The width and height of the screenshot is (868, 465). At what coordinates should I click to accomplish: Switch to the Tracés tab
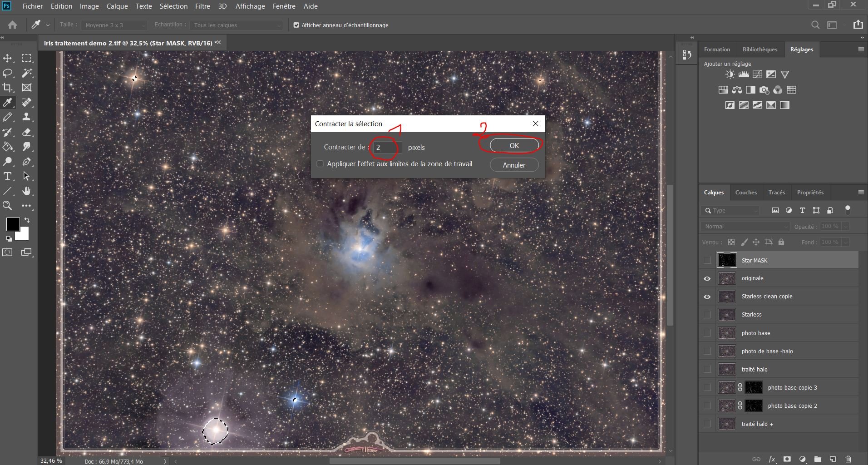click(777, 193)
